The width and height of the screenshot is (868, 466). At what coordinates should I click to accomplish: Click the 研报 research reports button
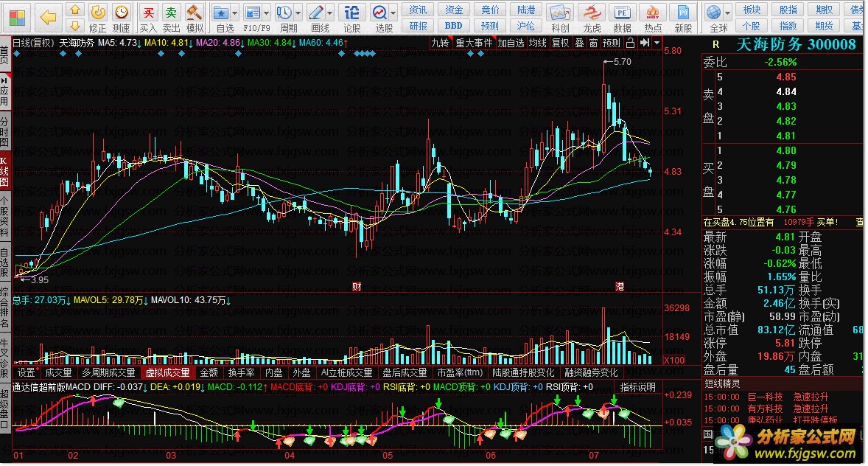(418, 26)
